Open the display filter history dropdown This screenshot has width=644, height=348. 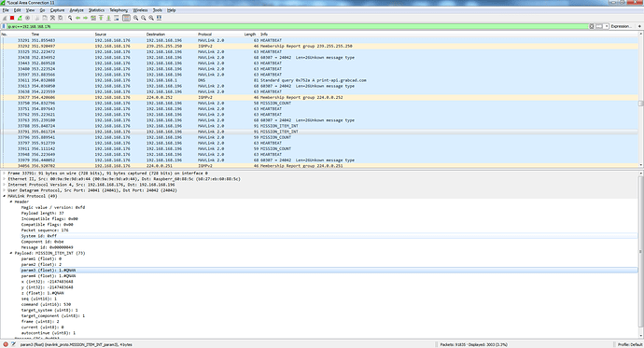pos(607,26)
